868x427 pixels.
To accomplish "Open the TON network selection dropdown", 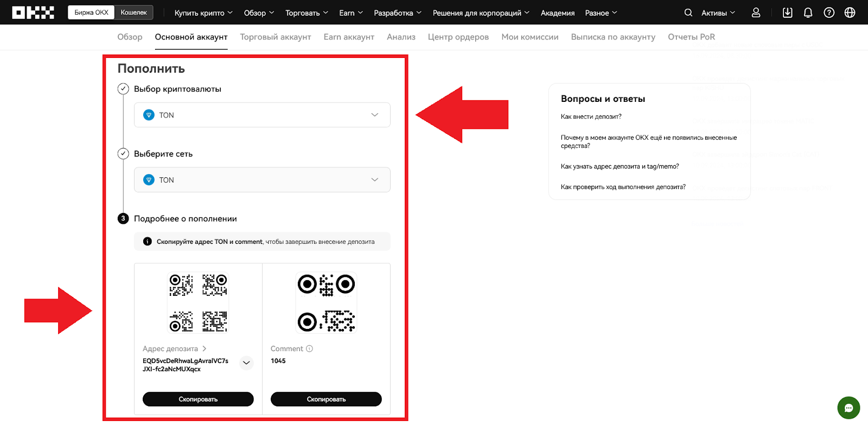I will (x=262, y=180).
